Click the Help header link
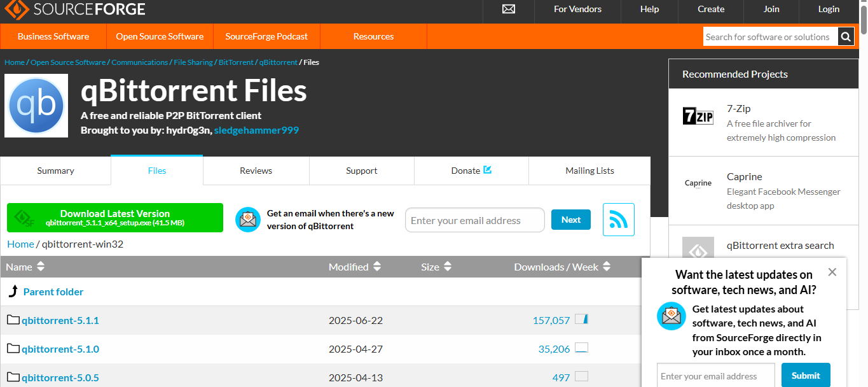Viewport: 868px width, 387px height. click(649, 9)
